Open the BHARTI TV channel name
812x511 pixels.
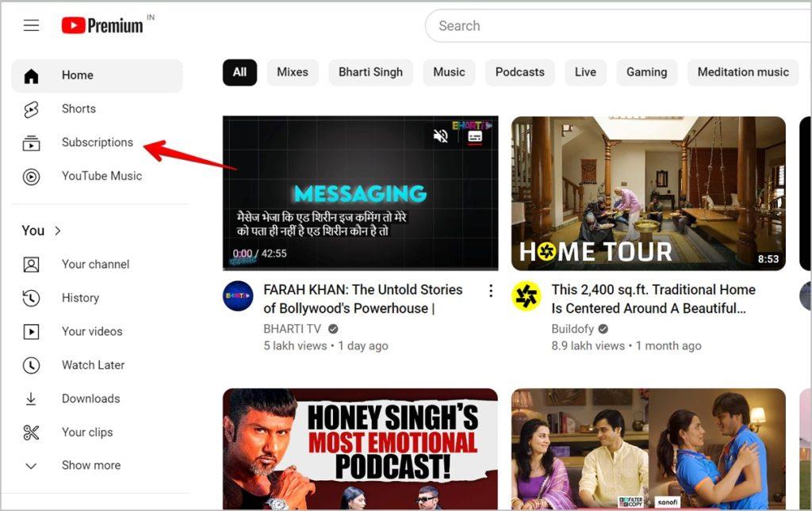click(x=292, y=329)
